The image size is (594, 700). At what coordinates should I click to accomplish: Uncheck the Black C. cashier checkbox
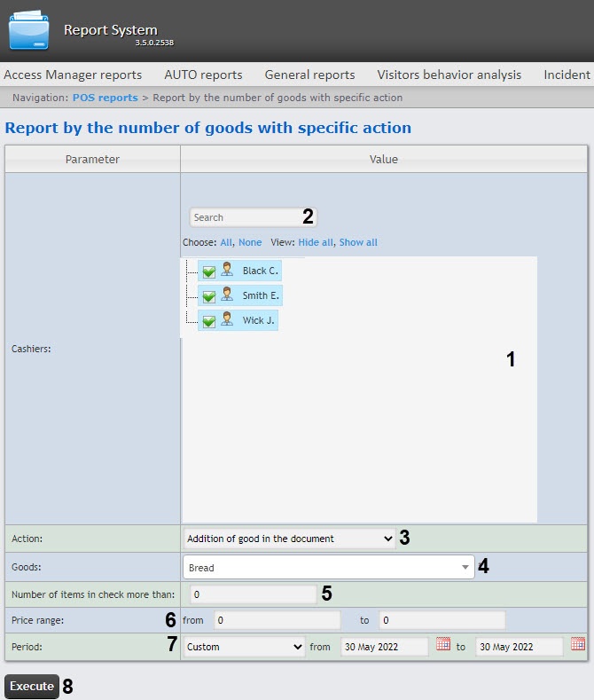209,271
